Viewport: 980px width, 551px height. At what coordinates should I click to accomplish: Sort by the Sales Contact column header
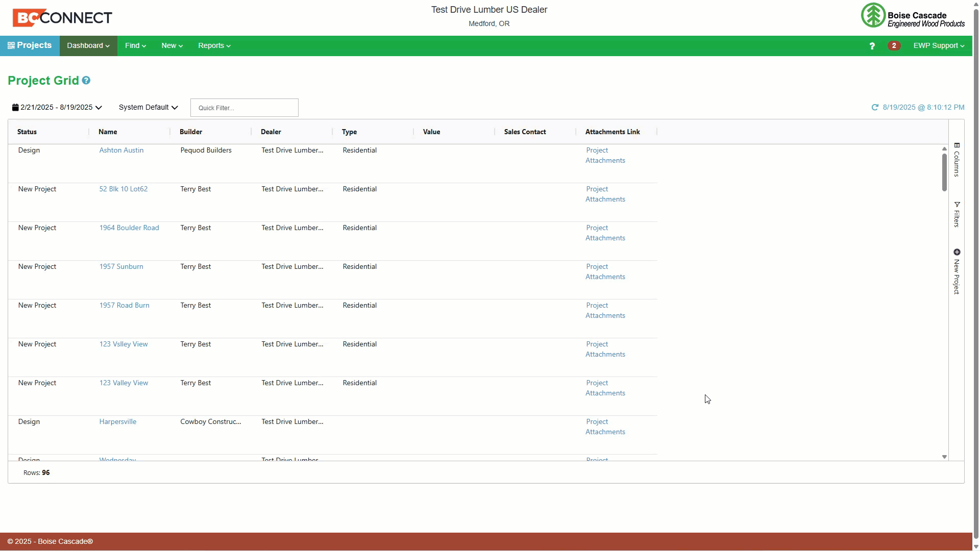point(525,132)
